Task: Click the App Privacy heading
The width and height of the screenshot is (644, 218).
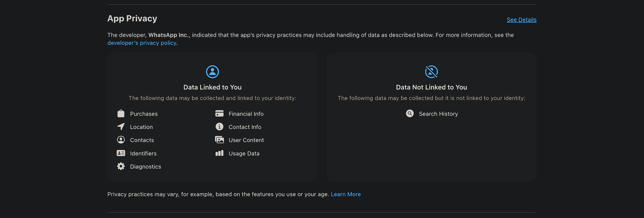Action: tap(132, 18)
